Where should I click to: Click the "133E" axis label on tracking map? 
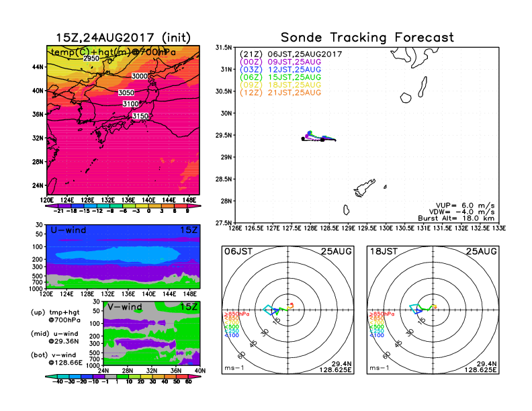point(499,228)
